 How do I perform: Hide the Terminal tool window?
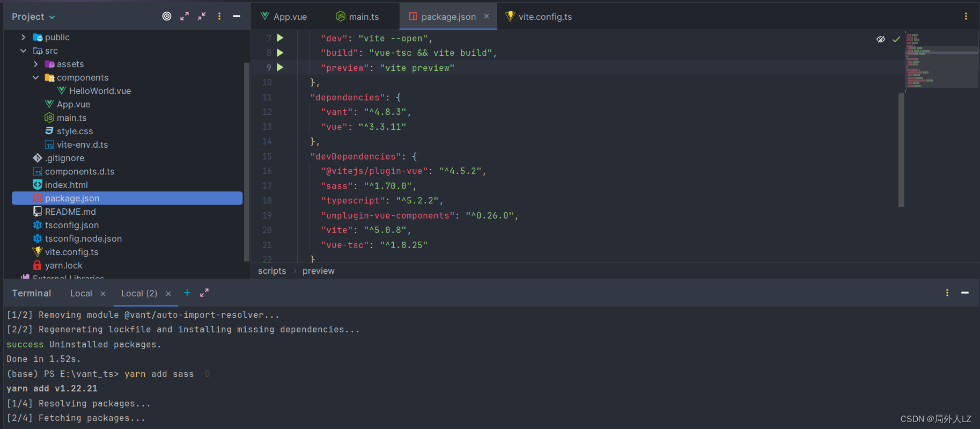click(965, 293)
